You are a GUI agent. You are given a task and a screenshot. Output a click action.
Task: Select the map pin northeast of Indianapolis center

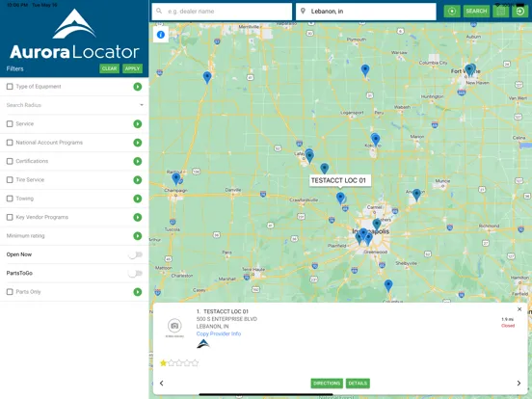tap(377, 225)
